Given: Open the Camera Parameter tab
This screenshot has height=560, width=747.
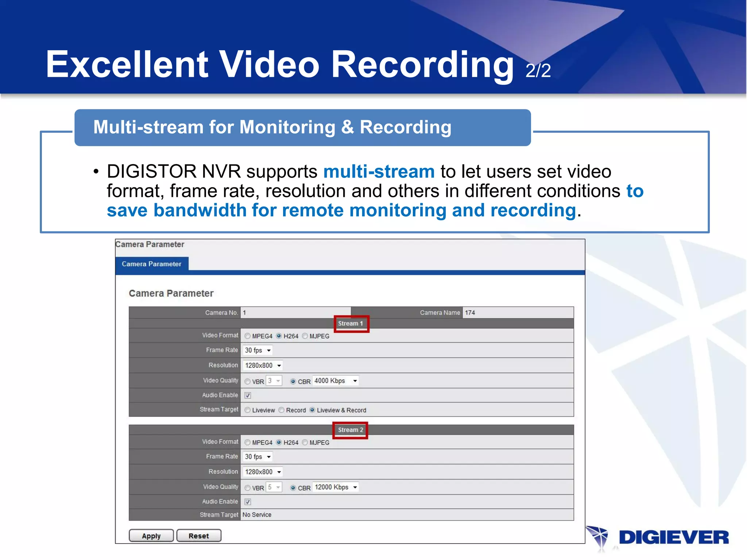Looking at the screenshot, I should [x=152, y=264].
